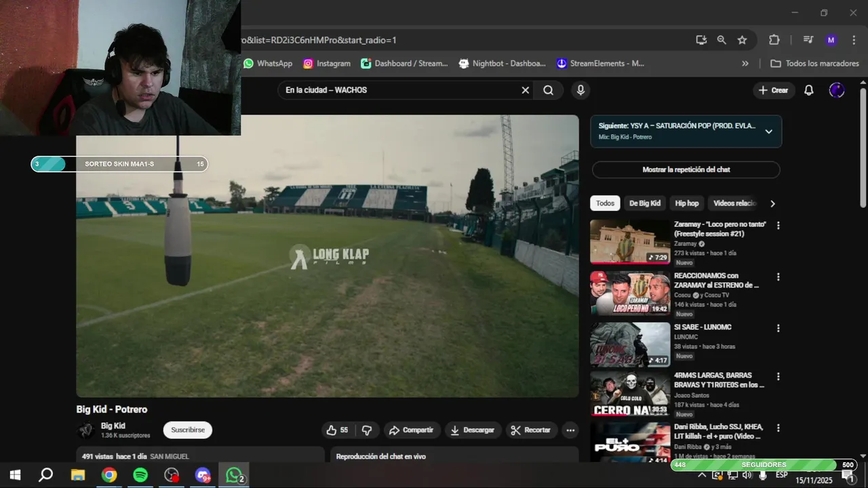Open options menu for 4RM4S LARGAS video
868x488 pixels.
[778, 376]
